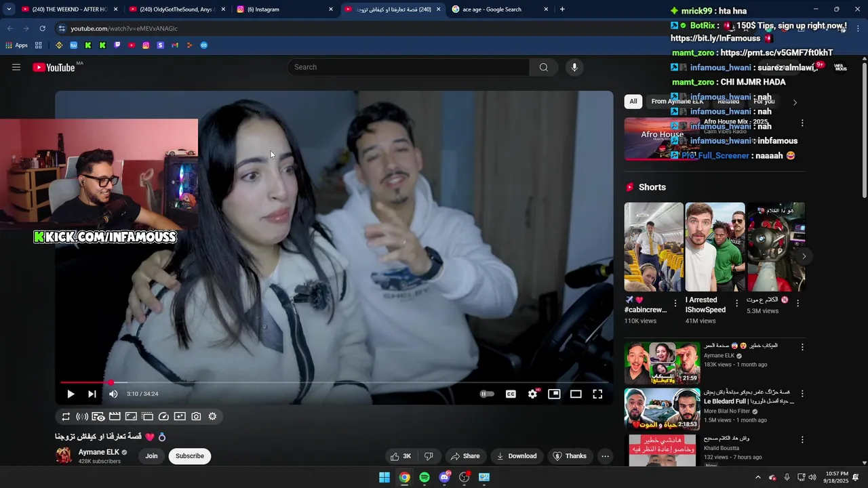Reload the current page
The width and height of the screenshot is (868, 488).
click(x=42, y=28)
